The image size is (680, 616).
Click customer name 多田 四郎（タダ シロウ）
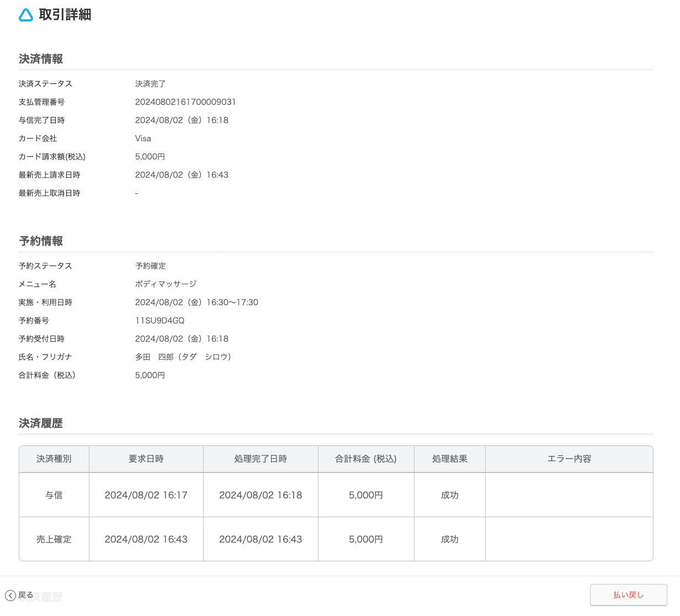pyautogui.click(x=185, y=357)
